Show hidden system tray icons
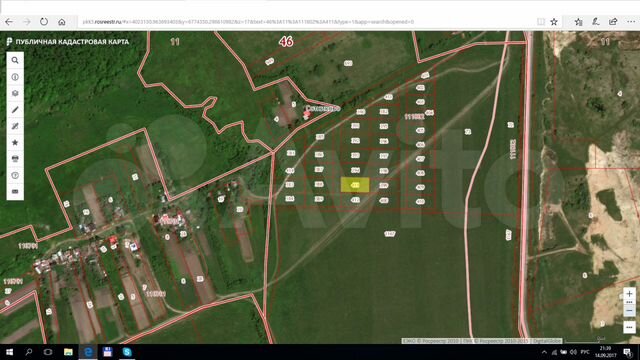Viewport: 640px width, 360px height. tap(544, 352)
